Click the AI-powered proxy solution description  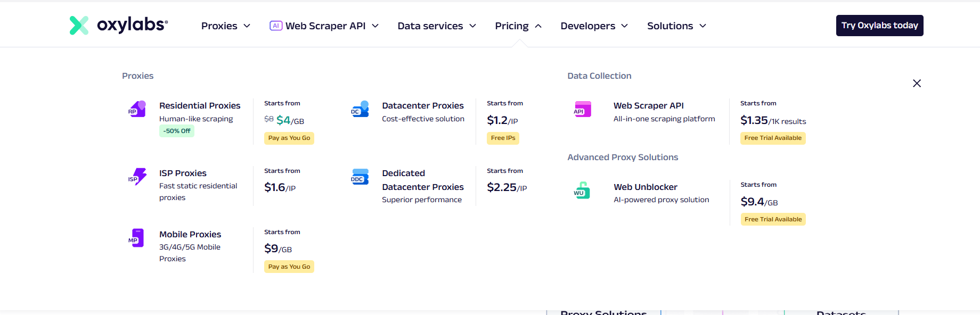pyautogui.click(x=661, y=200)
